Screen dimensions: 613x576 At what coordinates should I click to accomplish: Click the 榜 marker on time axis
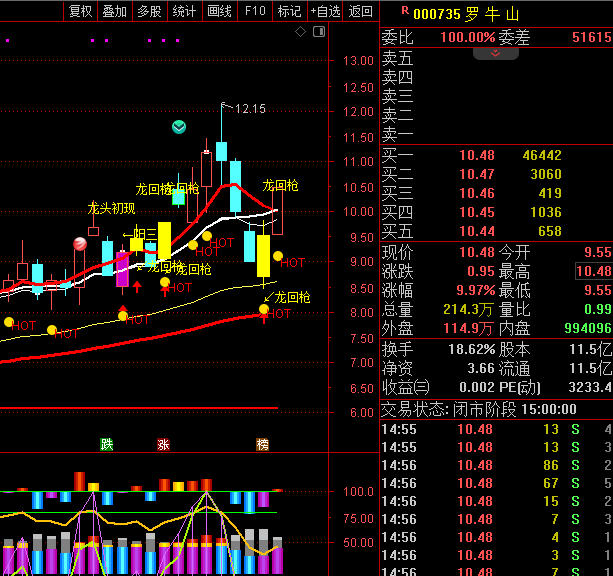pyautogui.click(x=262, y=444)
